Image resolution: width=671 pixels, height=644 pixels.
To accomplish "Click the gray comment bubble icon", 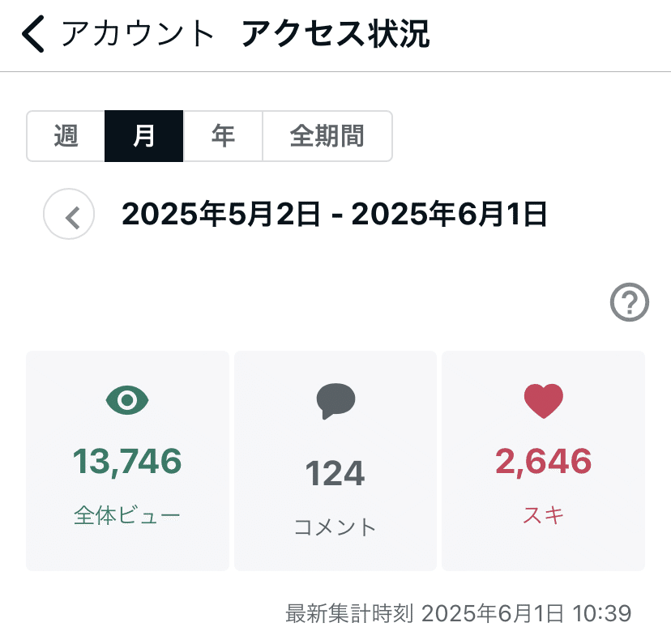I will pyautogui.click(x=335, y=401).
